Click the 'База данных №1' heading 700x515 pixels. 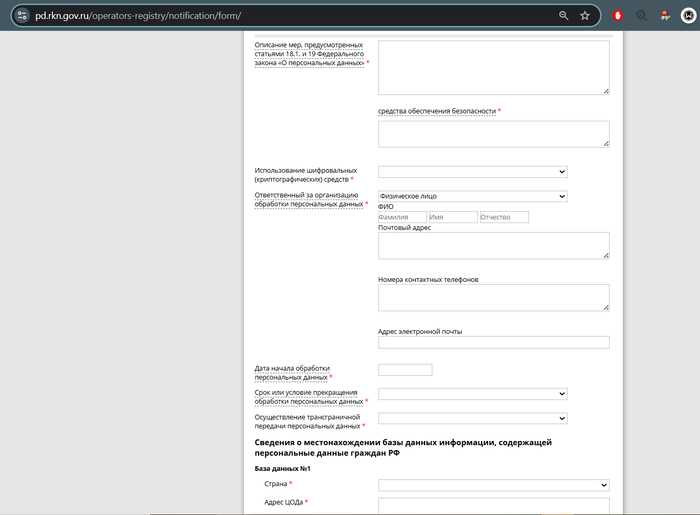(282, 469)
